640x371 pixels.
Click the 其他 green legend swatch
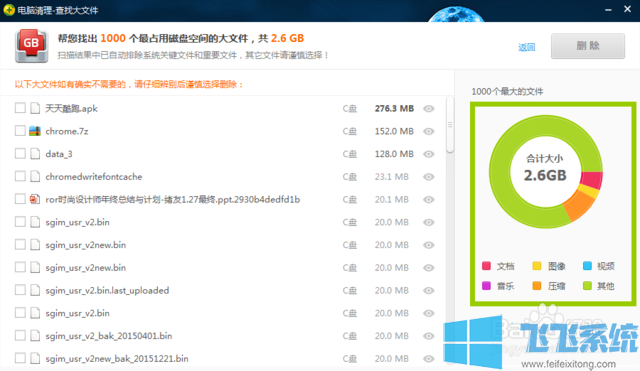click(x=587, y=286)
